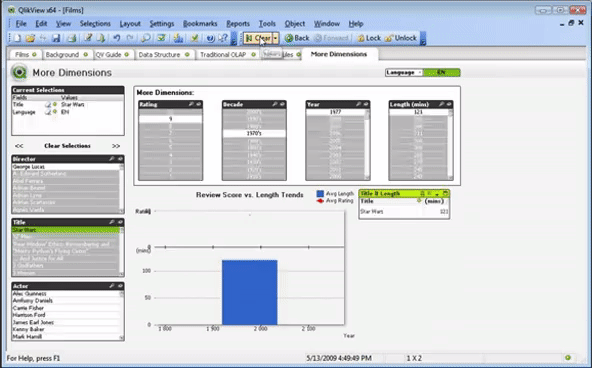Image resolution: width=592 pixels, height=368 pixels.
Task: Click the Quick Chart wizard icon
Action: pos(178,38)
